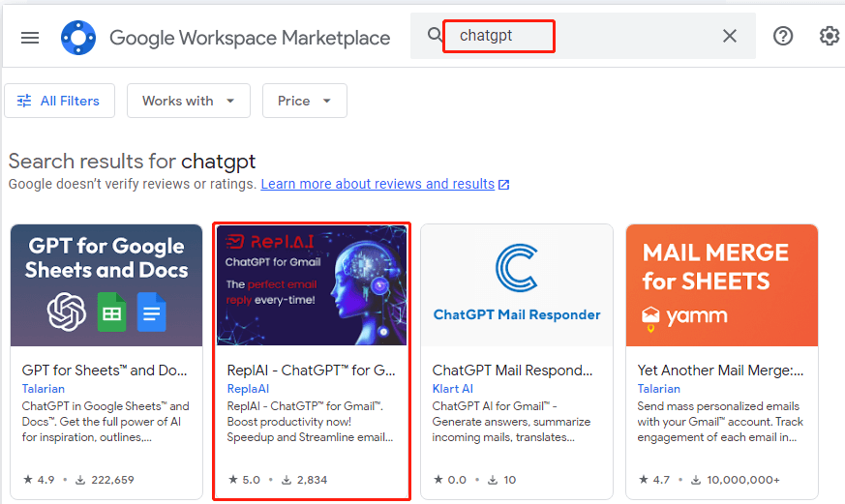Click the Send mass personalized emails description

coord(720,422)
